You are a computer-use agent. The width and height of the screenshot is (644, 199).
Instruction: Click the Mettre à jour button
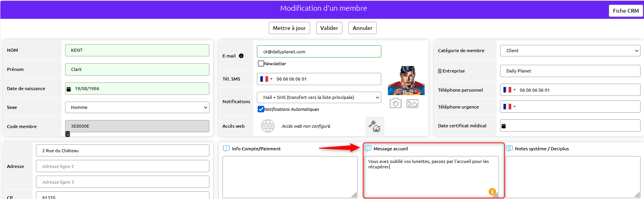pyautogui.click(x=289, y=28)
